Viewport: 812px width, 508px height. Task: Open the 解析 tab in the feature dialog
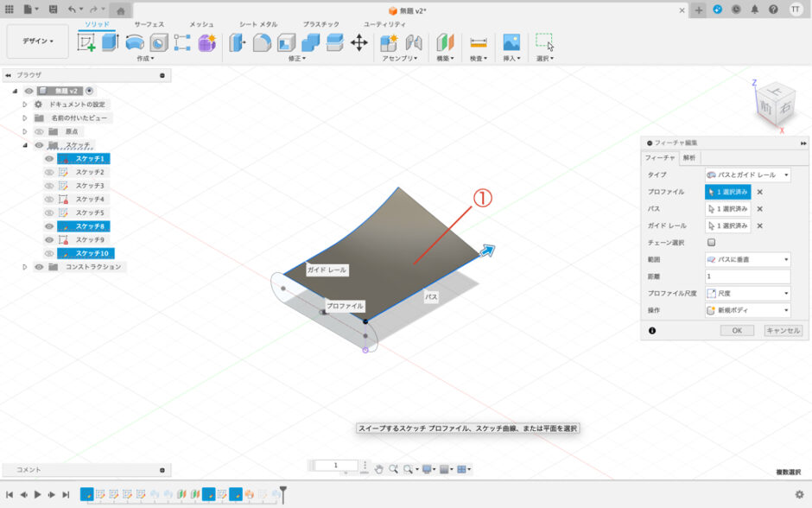pos(688,157)
